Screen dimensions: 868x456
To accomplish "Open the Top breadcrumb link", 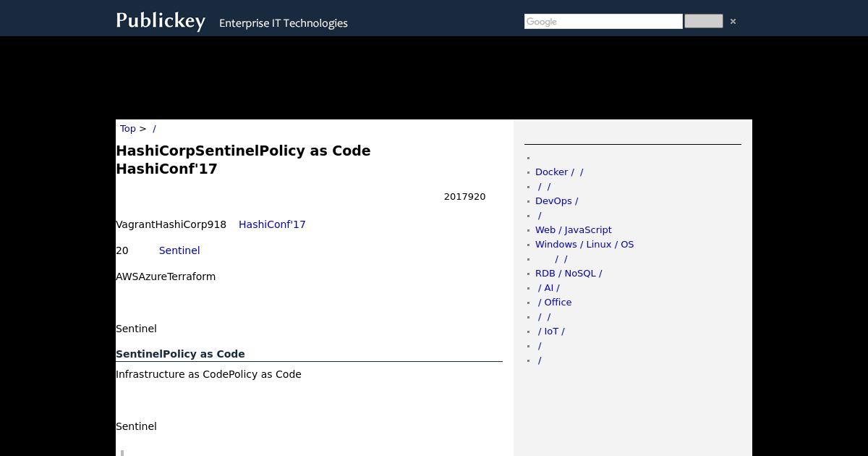I will point(128,129).
